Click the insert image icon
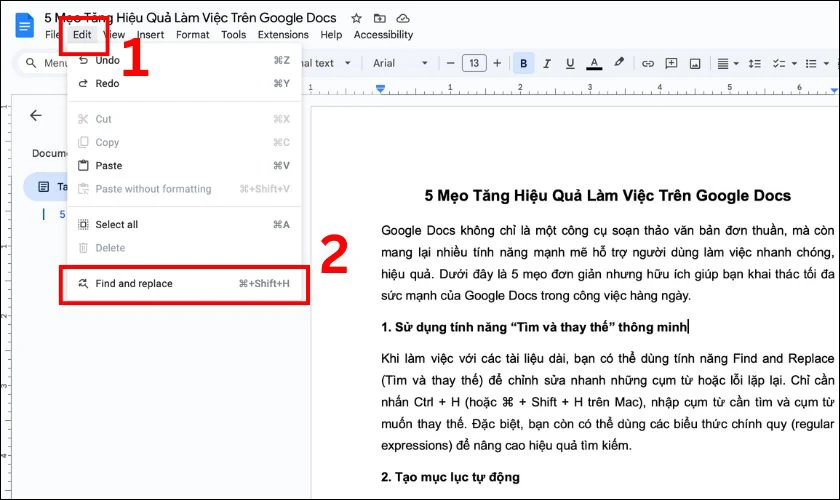Viewport: 840px width, 500px height. point(695,64)
